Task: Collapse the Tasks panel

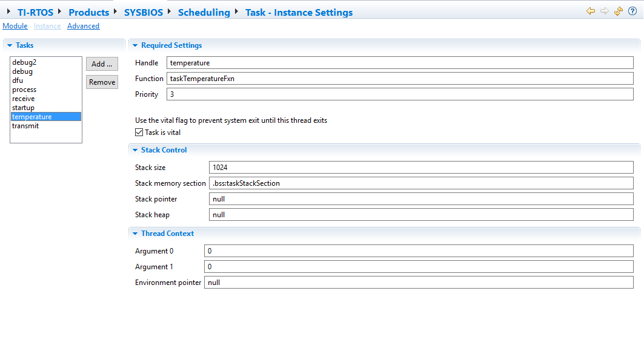Action: point(10,45)
